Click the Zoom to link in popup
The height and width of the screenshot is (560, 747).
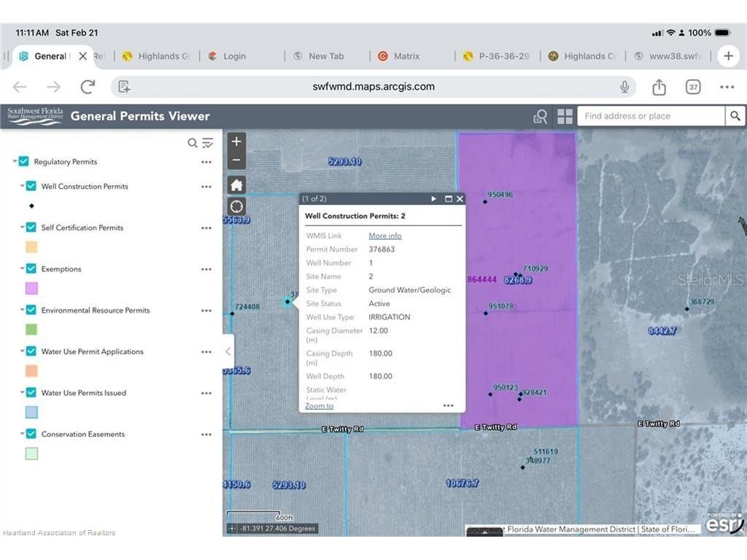coord(320,405)
